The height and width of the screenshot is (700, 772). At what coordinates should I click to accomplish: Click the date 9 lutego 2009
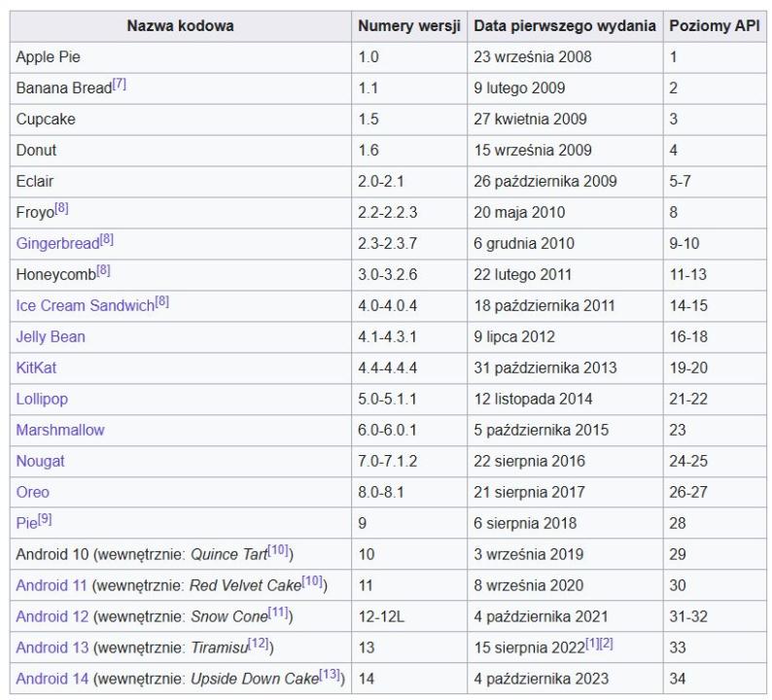click(519, 88)
